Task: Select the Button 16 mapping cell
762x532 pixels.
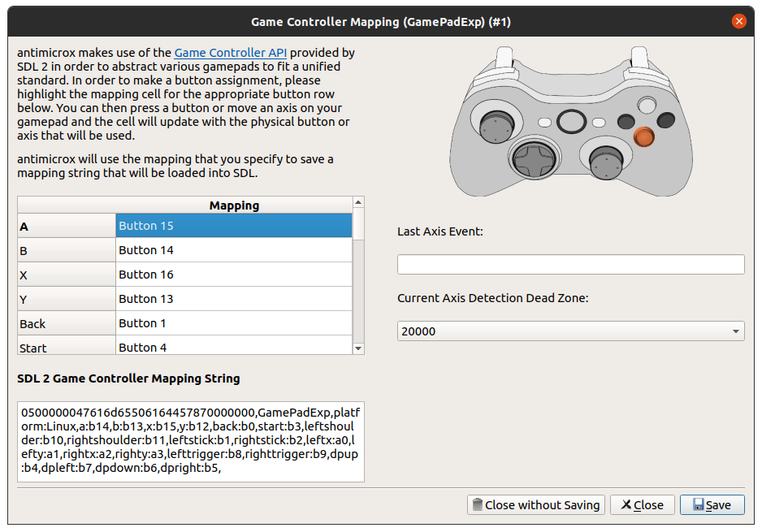Action: click(234, 275)
